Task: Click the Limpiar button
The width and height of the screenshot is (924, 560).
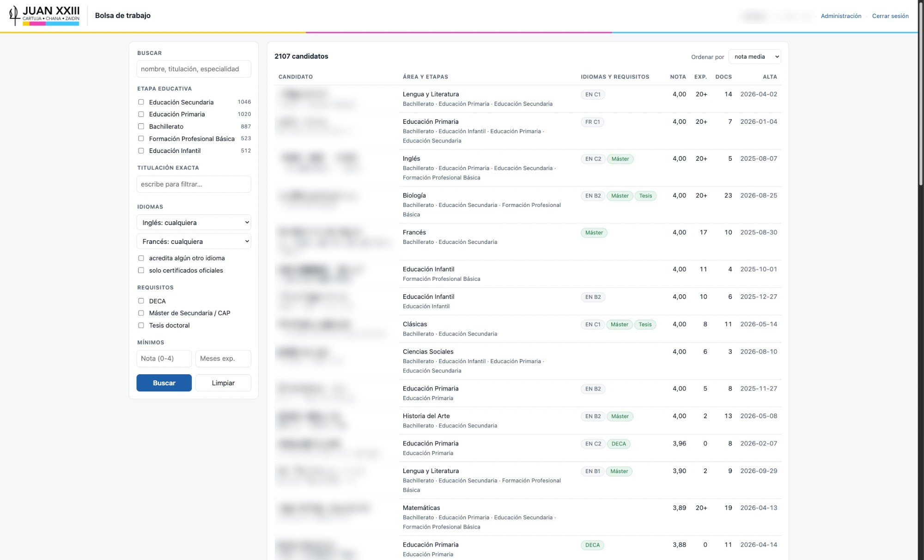Action: 223,383
